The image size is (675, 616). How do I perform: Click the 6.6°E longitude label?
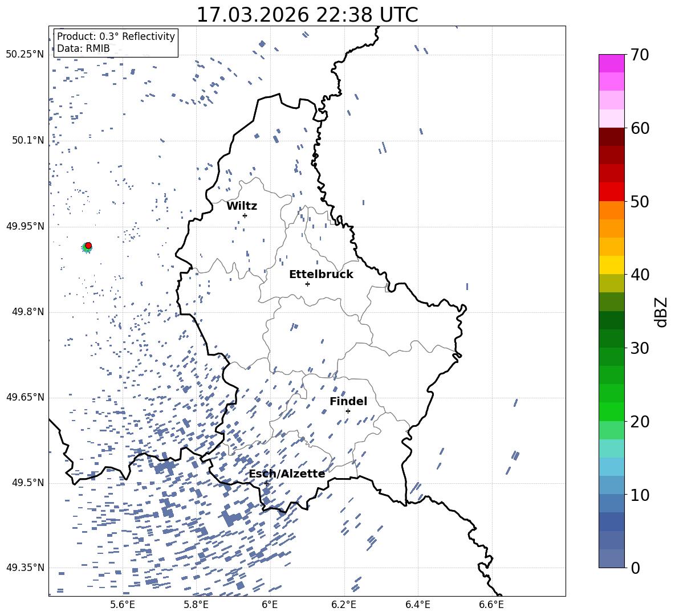[491, 605]
